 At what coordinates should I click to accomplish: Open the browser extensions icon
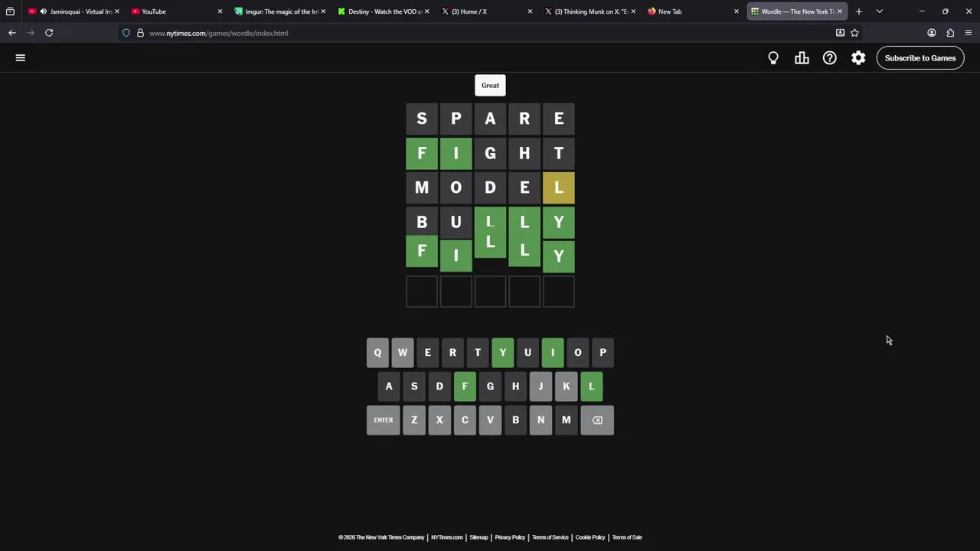[950, 33]
